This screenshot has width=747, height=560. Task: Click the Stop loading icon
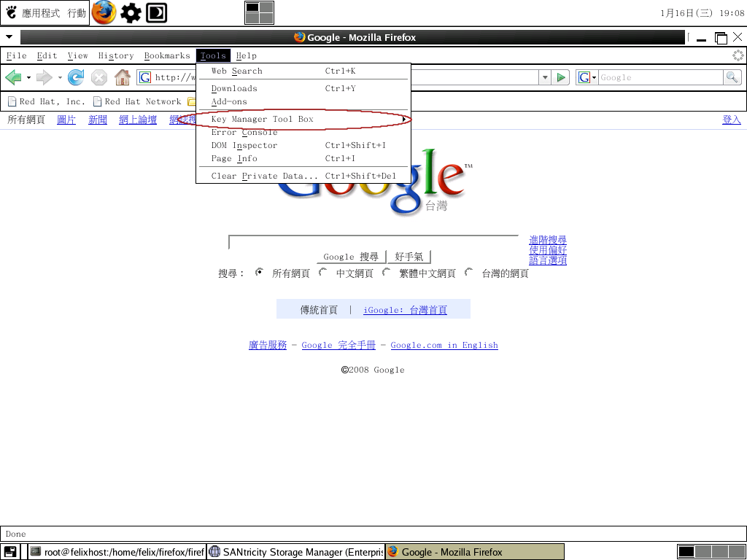99,77
